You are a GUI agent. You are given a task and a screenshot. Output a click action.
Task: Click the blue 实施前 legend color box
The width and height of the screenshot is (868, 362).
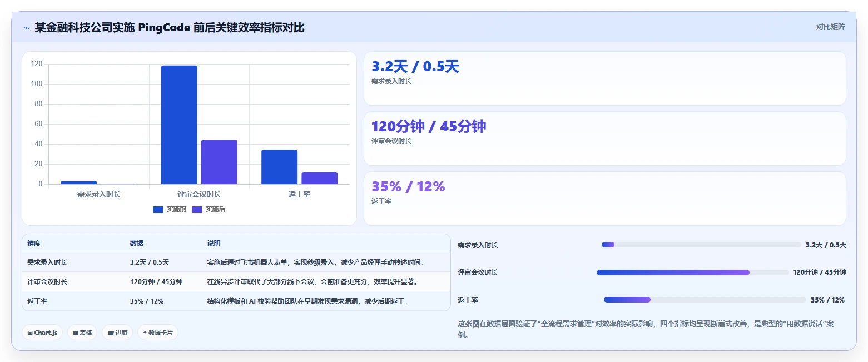pos(158,209)
